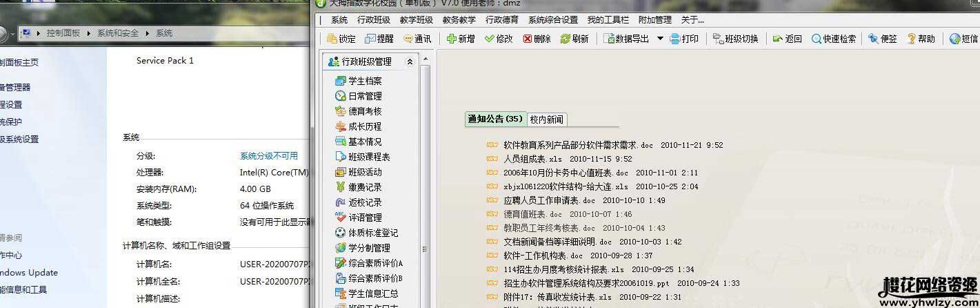Click the 刷新 refresh icon
The height and width of the screenshot is (308, 980).
(x=574, y=39)
